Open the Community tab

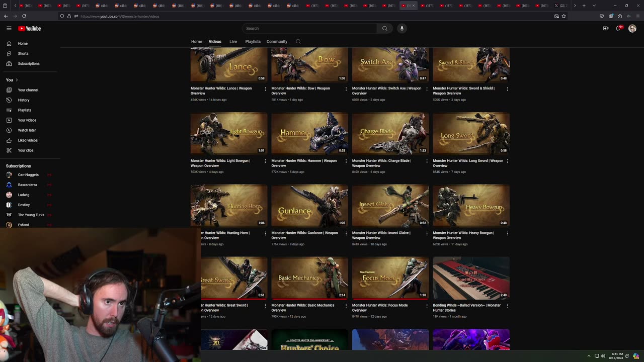[x=277, y=42]
